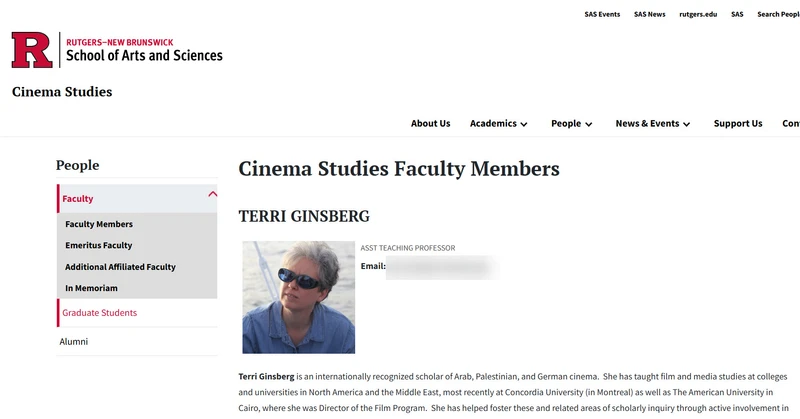Open Graduate Students sidebar item
Image resolution: width=800 pixels, height=419 pixels.
(x=99, y=313)
